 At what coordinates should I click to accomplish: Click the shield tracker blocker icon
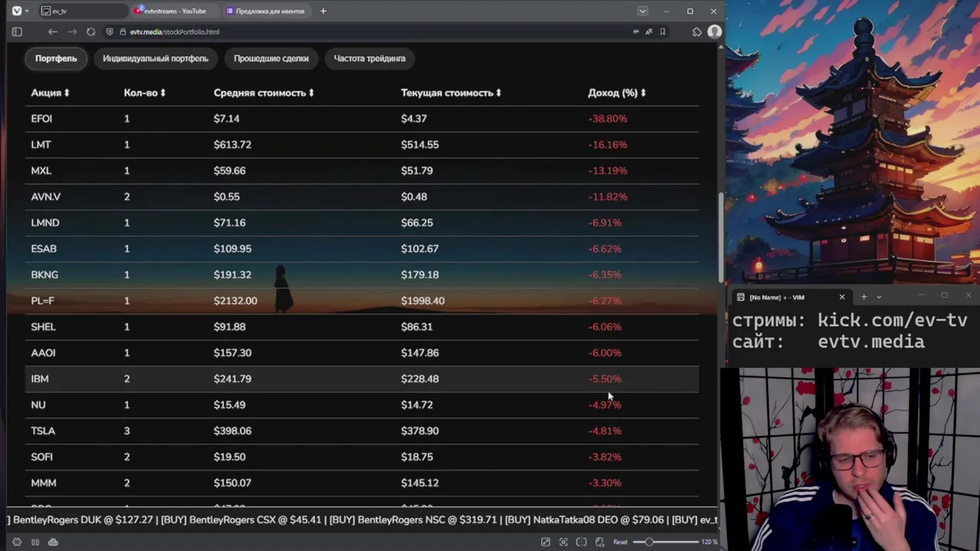click(x=110, y=31)
